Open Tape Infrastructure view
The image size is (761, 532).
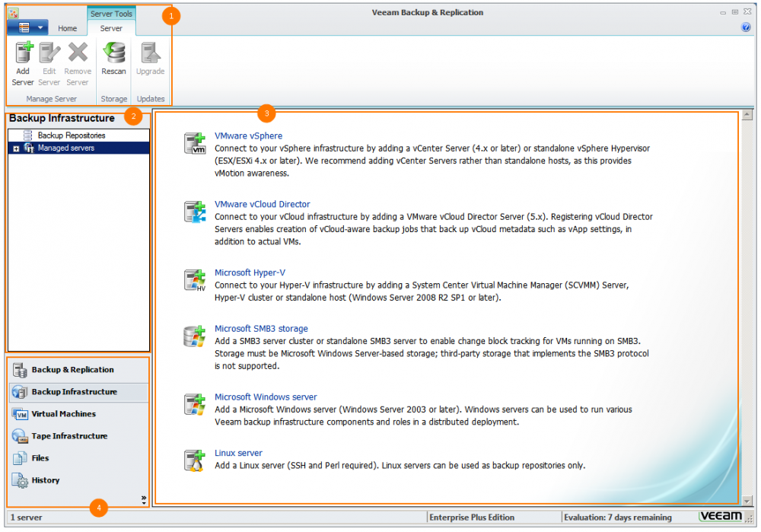[78, 436]
